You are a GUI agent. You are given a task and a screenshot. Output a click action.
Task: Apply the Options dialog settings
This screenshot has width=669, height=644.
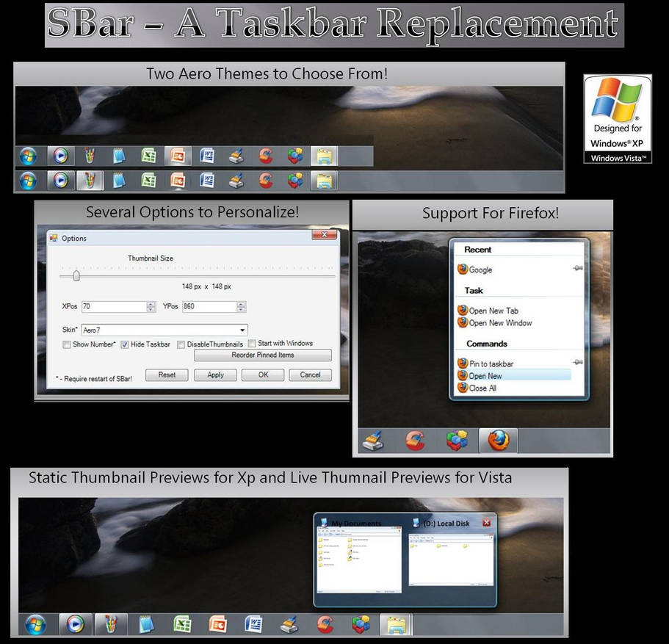[x=215, y=374]
